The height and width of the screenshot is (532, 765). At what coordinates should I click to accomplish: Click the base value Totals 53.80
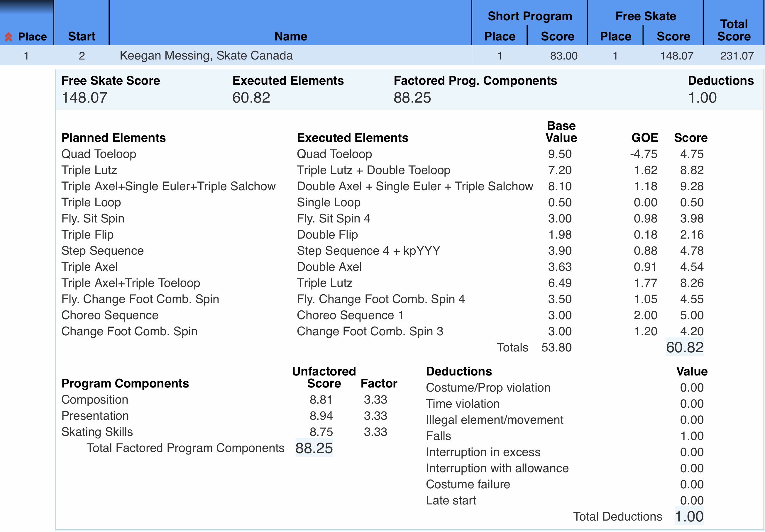(x=556, y=347)
